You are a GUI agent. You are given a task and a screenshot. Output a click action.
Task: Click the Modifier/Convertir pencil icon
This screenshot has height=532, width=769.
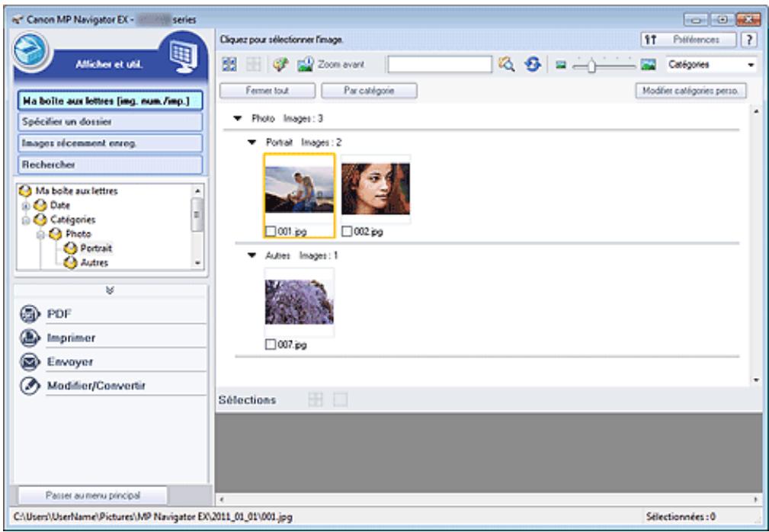pyautogui.click(x=30, y=386)
